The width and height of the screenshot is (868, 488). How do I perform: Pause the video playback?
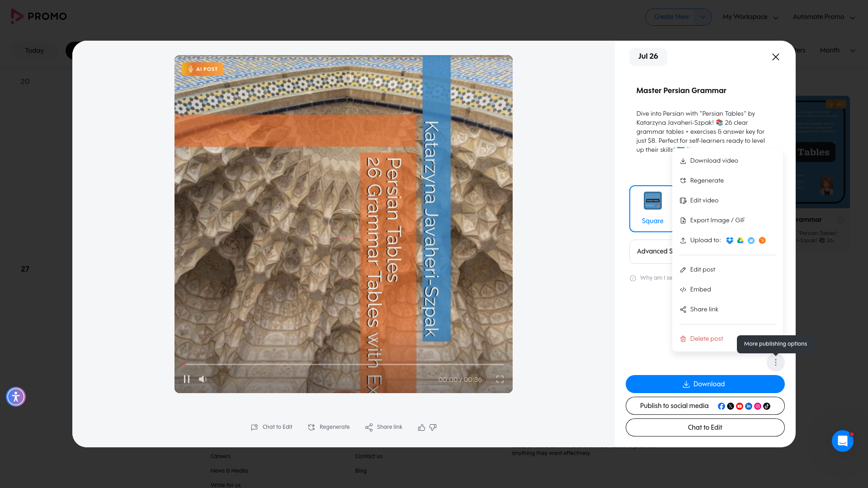pyautogui.click(x=187, y=379)
